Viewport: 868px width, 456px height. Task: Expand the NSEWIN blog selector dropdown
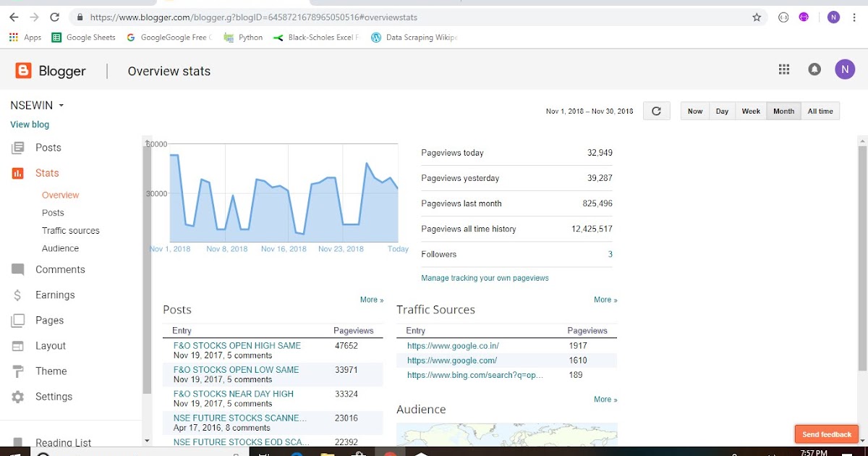pos(36,105)
